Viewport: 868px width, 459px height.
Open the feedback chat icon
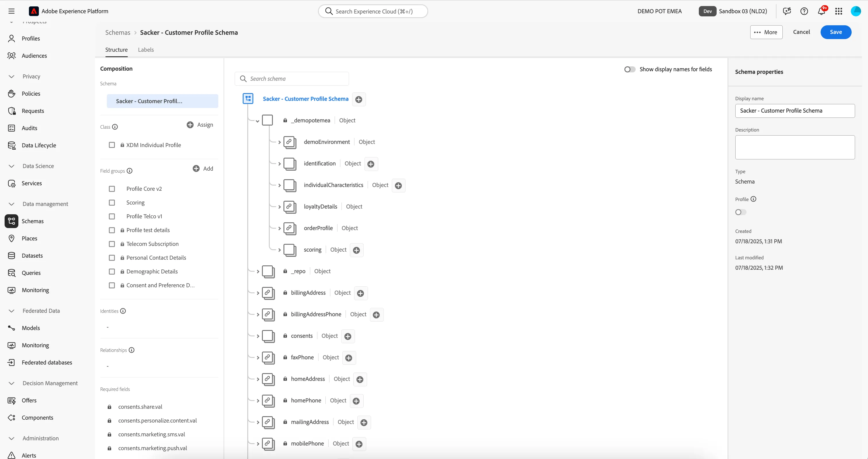(x=787, y=11)
